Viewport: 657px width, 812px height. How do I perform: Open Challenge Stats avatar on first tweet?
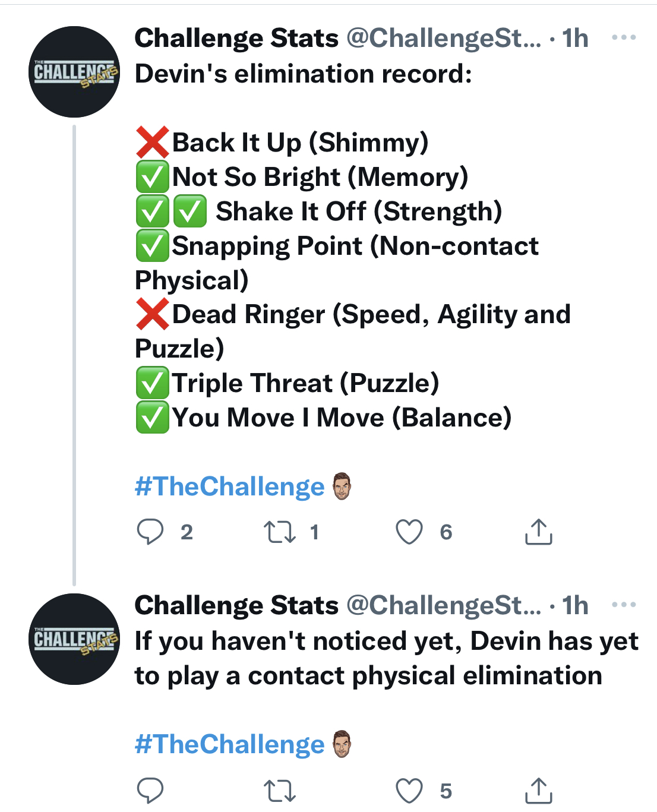click(74, 72)
